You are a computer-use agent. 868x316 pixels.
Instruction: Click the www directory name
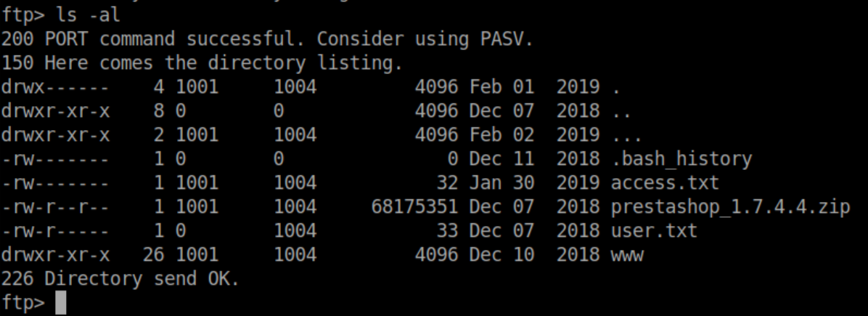[628, 255]
